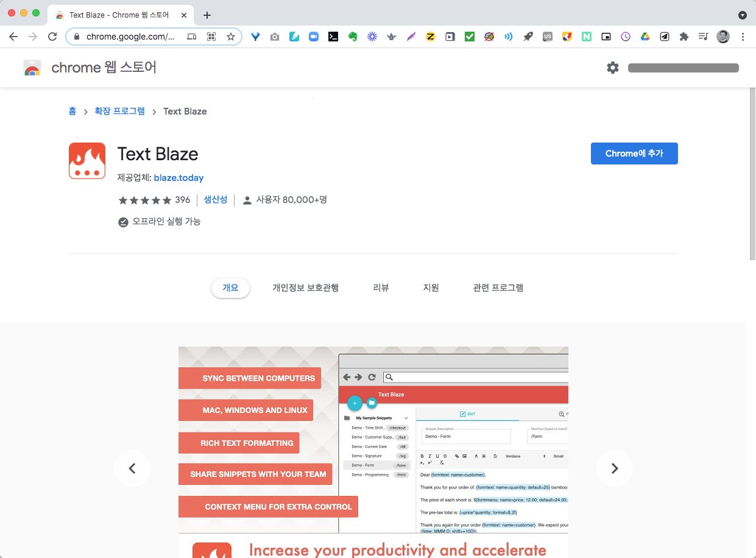Screen dimensions: 756x558
Task: Click the camera screenshot extension icon
Action: (x=275, y=37)
